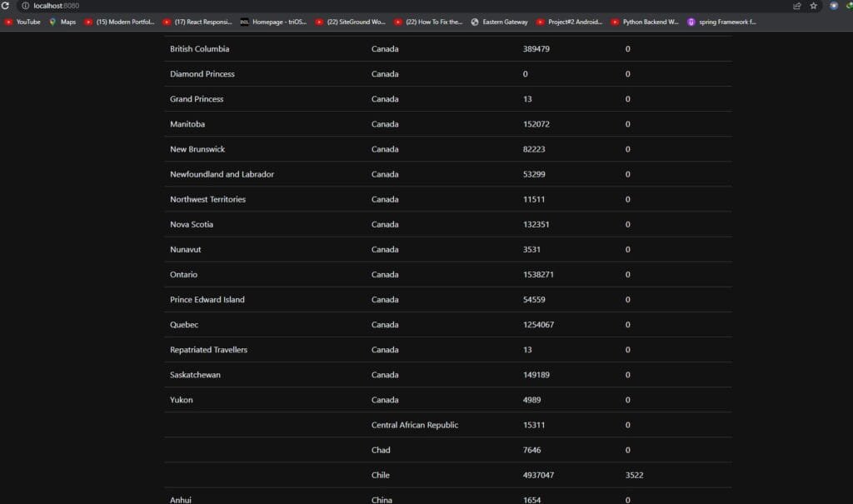This screenshot has height=504, width=853.
Task: Click the Quebec case count 1254067
Action: point(538,325)
